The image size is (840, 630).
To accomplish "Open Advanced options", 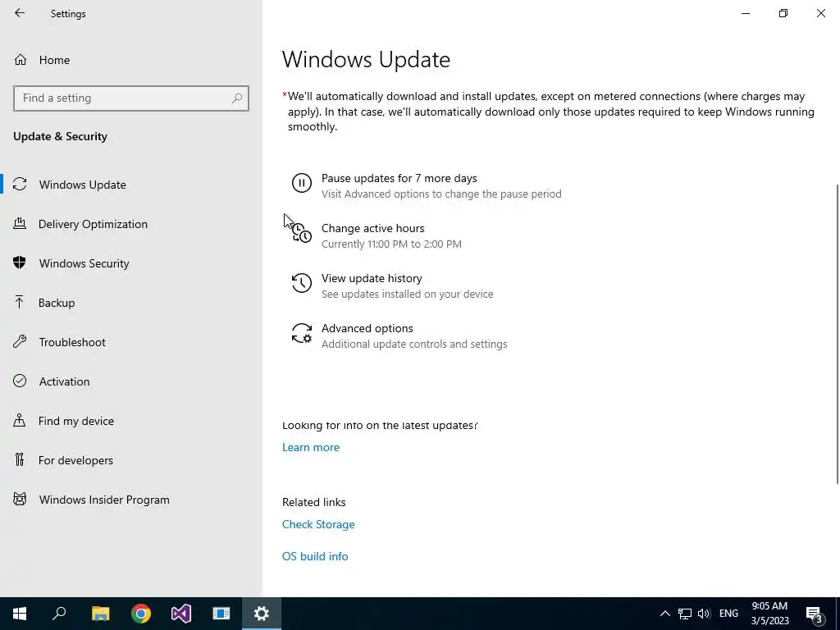I will tap(367, 328).
